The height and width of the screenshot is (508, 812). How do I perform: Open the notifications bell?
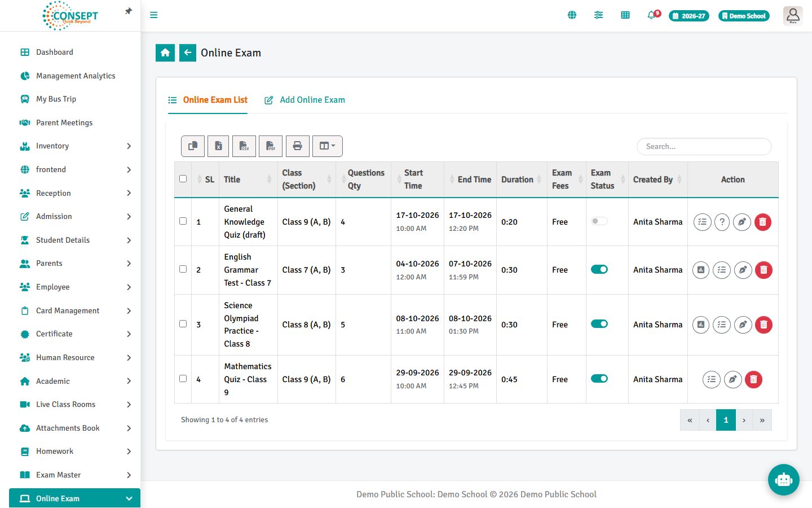click(652, 15)
